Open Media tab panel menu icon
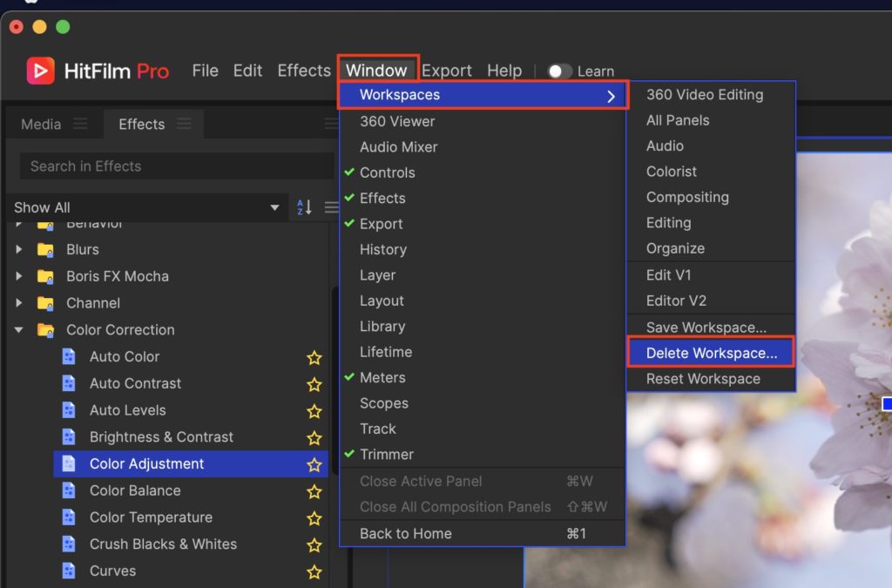The height and width of the screenshot is (588, 892). pos(80,124)
